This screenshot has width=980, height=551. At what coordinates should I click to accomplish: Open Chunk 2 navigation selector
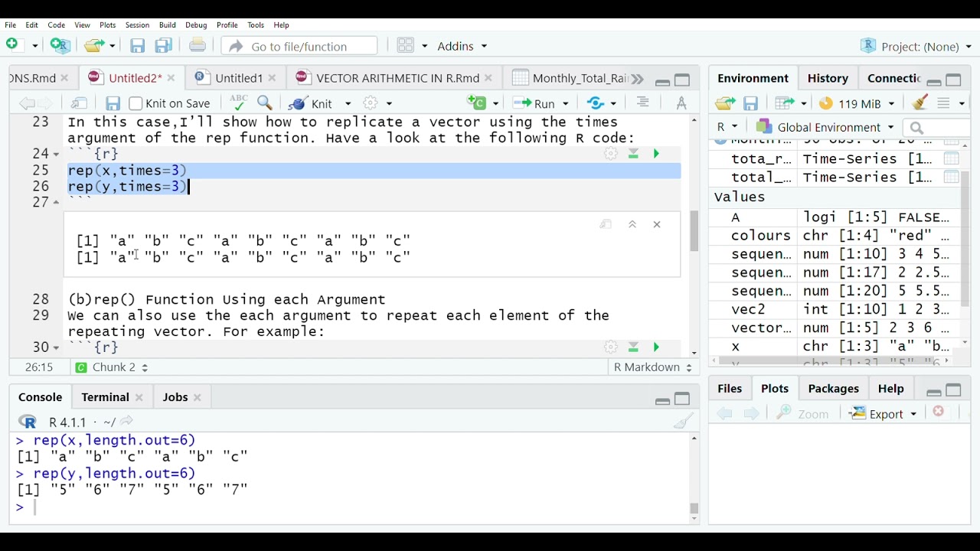(x=112, y=368)
